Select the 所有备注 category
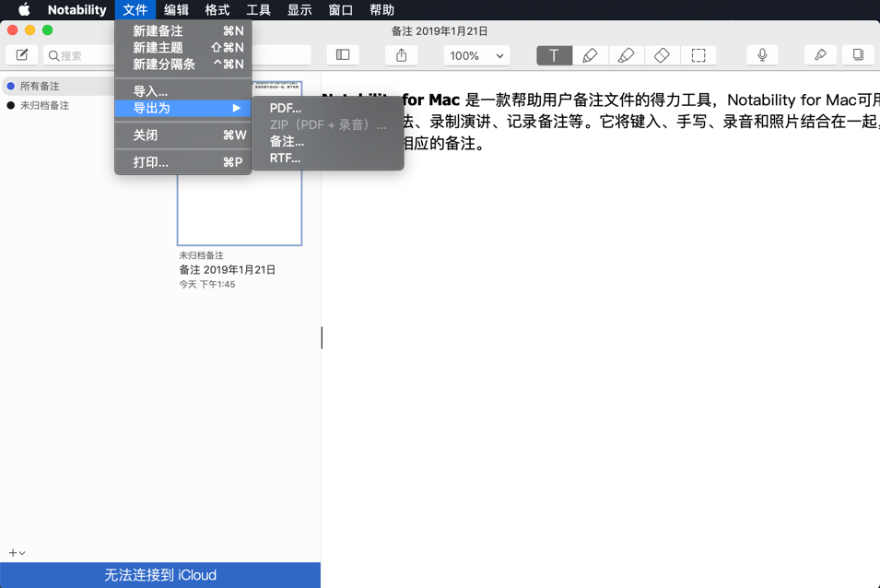Viewport: 880px width, 588px height. [x=39, y=85]
